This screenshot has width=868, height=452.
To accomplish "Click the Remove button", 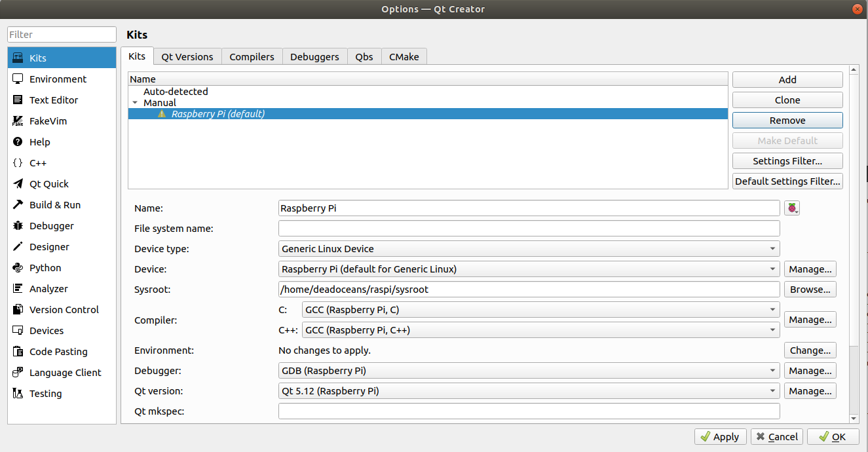I will (787, 121).
